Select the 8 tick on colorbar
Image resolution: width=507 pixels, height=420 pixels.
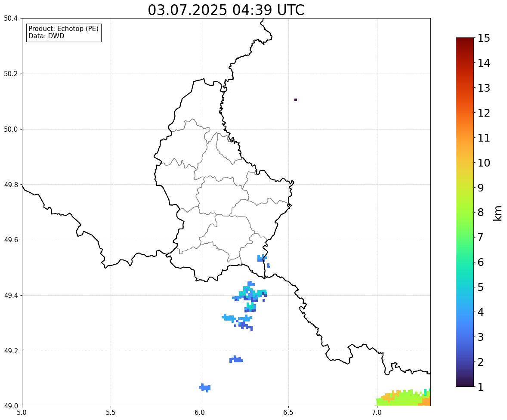click(x=481, y=213)
